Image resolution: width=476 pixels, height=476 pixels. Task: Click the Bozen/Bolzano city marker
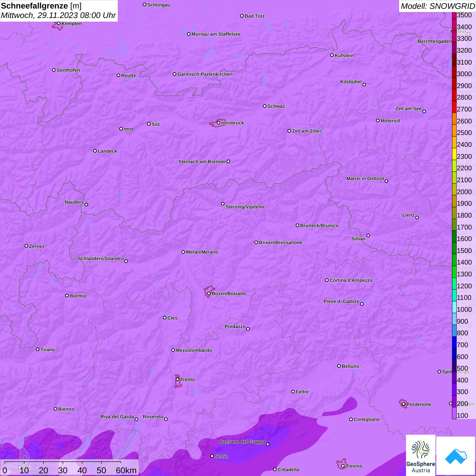click(x=209, y=293)
